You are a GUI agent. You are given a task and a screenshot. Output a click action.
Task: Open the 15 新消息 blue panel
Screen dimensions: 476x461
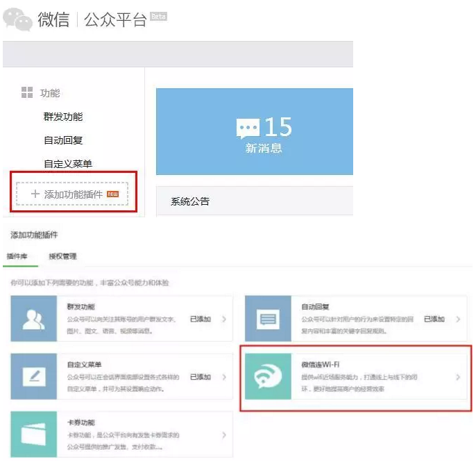coord(255,131)
